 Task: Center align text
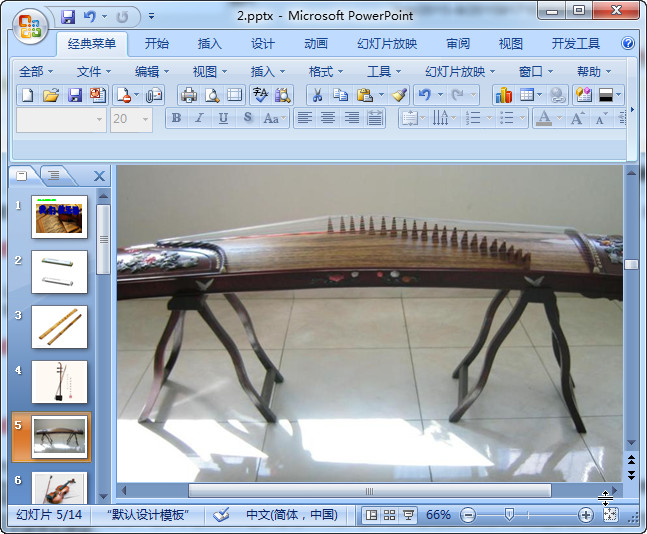pyautogui.click(x=328, y=118)
